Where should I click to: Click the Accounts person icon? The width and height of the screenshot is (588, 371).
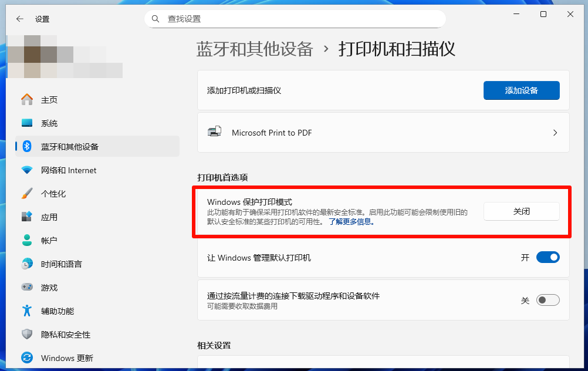click(x=27, y=240)
